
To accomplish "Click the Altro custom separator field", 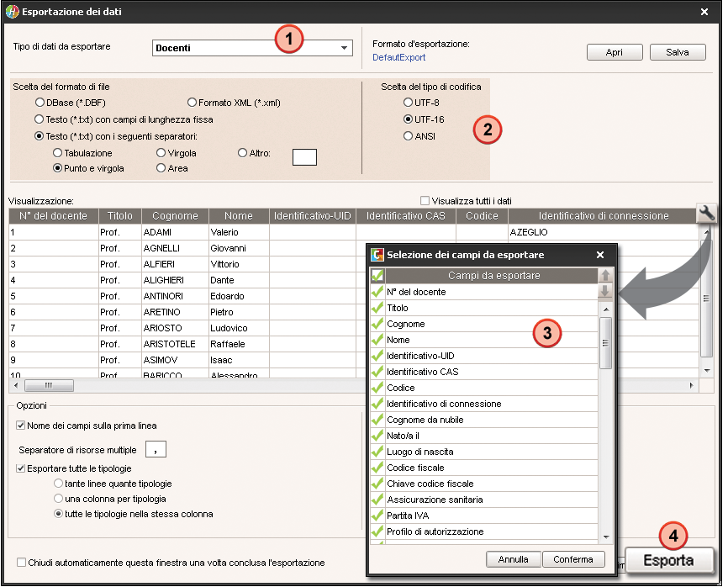I will pos(304,157).
